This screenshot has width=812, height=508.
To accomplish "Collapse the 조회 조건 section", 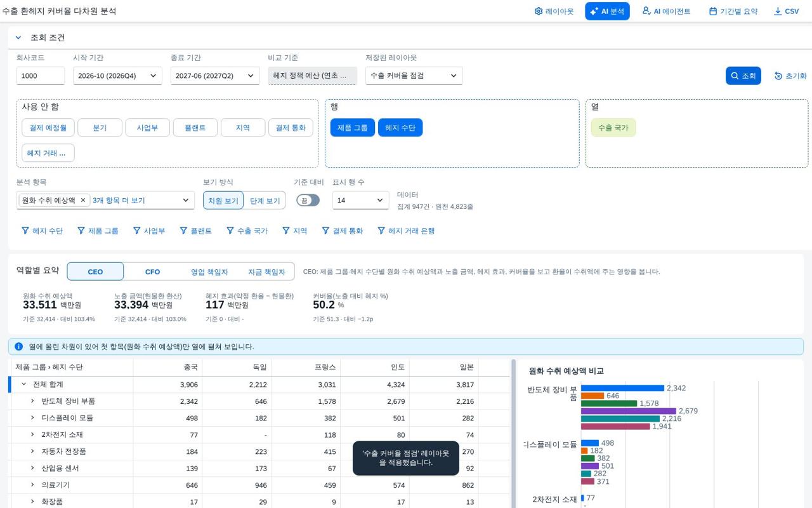I will 18,37.
